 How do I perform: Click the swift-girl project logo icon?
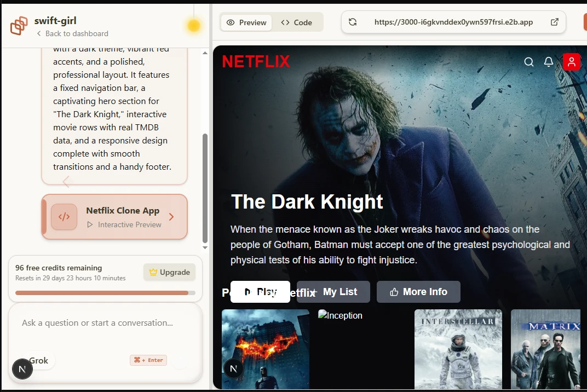tap(19, 26)
